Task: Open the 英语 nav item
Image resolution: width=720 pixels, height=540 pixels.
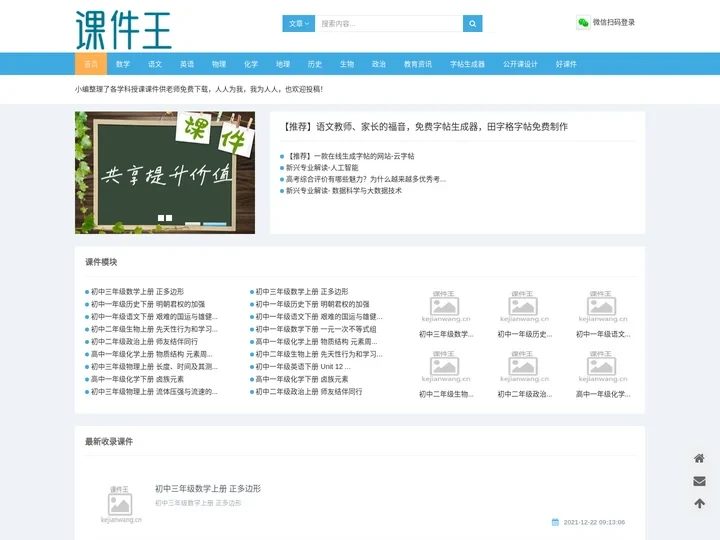Action: pos(187,64)
